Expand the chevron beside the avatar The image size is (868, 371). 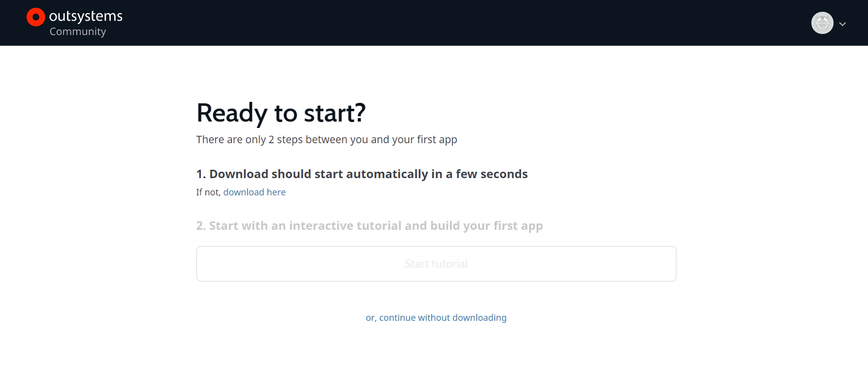(842, 24)
